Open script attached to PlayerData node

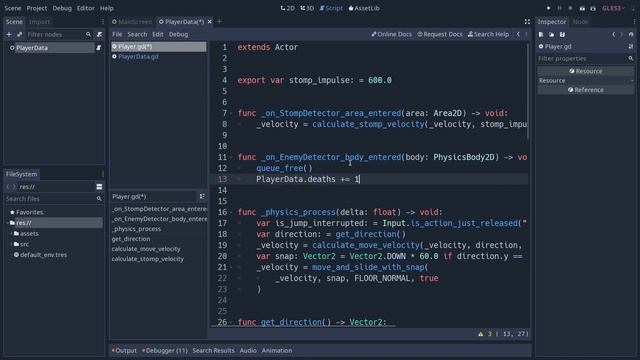98,48
